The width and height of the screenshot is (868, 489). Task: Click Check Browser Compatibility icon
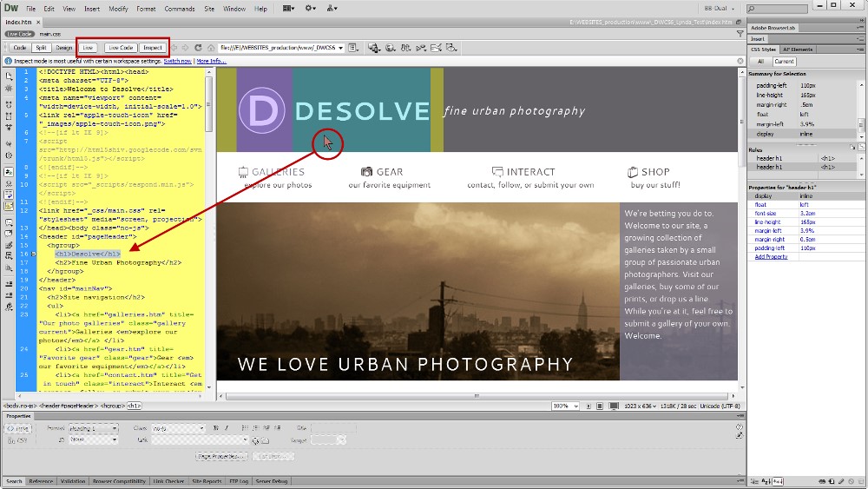pos(437,48)
